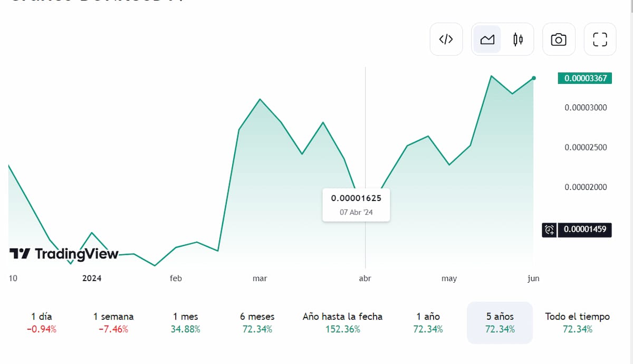Click the last data point on chart line

pyautogui.click(x=534, y=78)
